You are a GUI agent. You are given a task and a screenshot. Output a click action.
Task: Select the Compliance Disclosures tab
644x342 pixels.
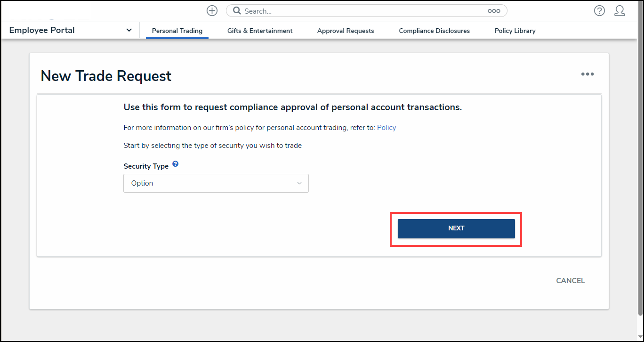coord(434,31)
